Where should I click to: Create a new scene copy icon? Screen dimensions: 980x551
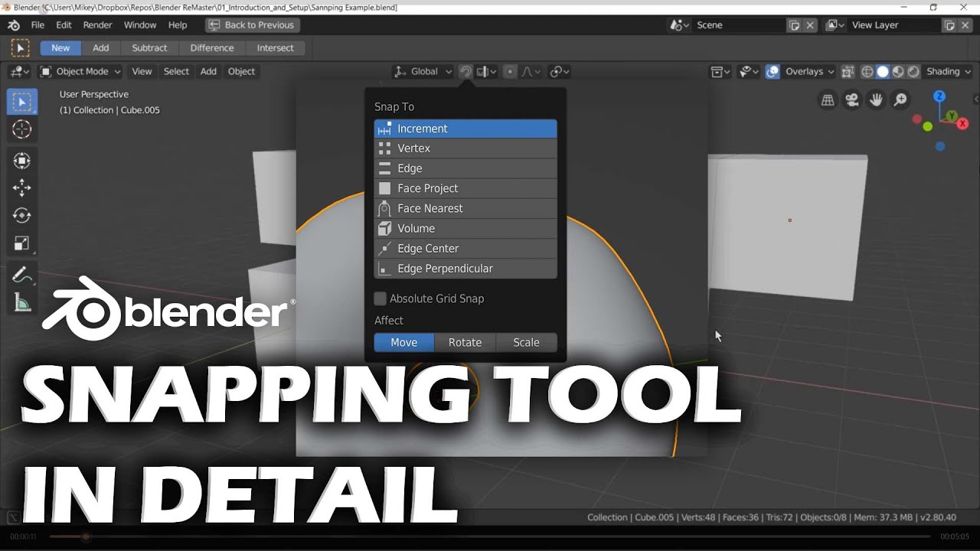click(795, 25)
